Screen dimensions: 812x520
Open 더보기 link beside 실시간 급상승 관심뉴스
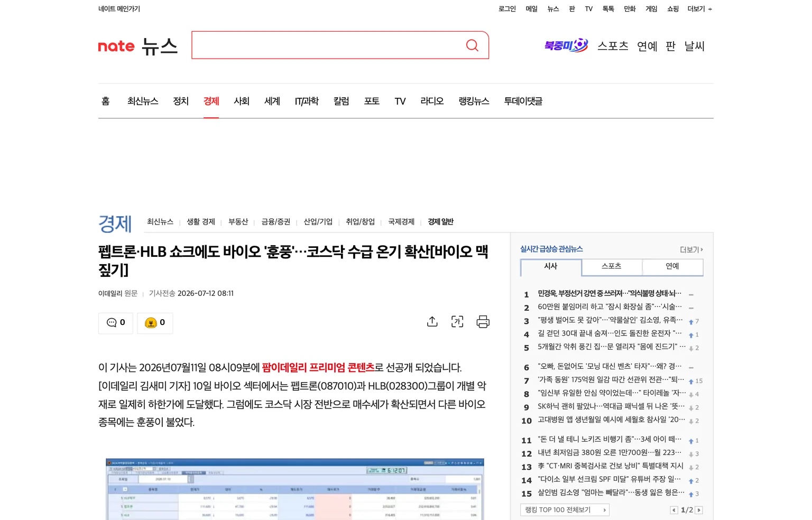691,249
